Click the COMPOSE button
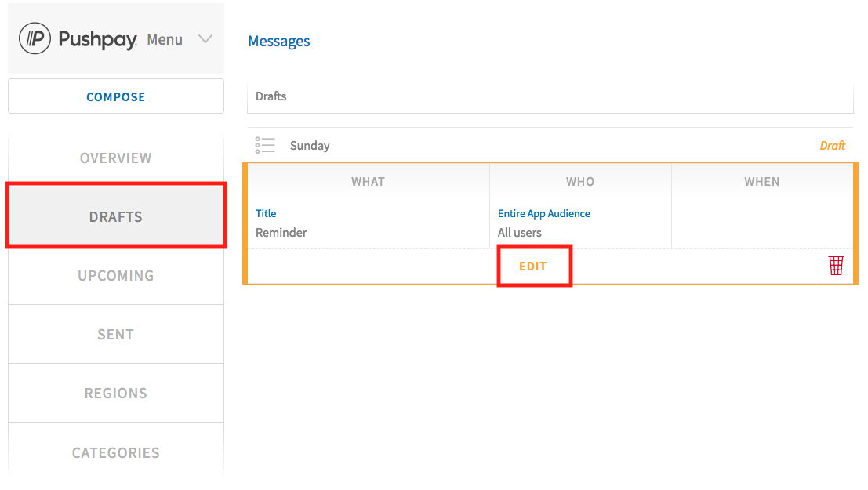The height and width of the screenshot is (490, 868). click(x=115, y=96)
